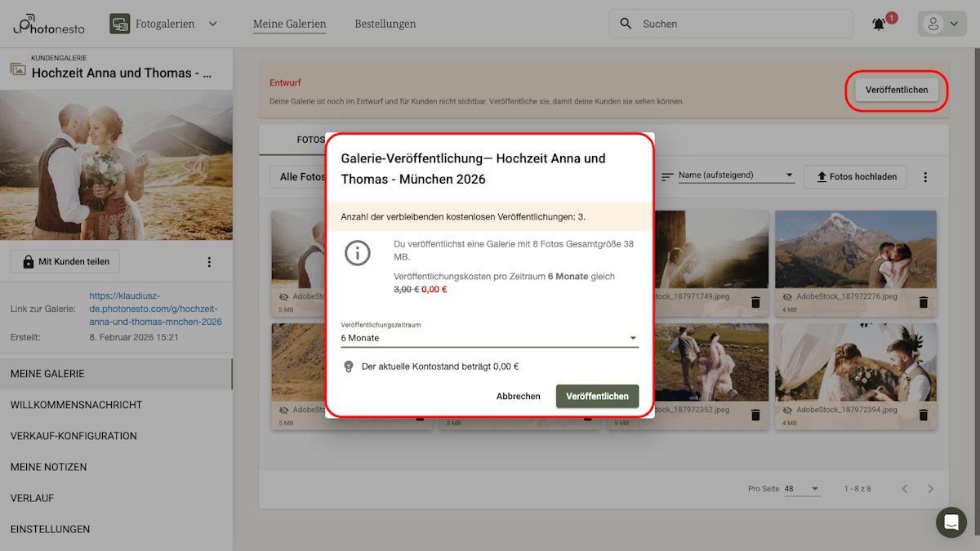Click file name AdobeStock_187972276.jpeg
The image size is (980, 551).
[847, 297]
